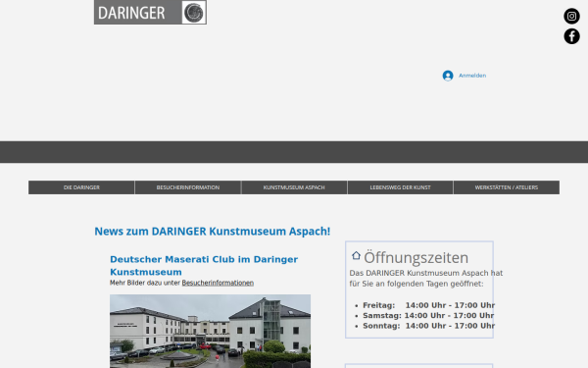Click the user avatar login icon

448,76
